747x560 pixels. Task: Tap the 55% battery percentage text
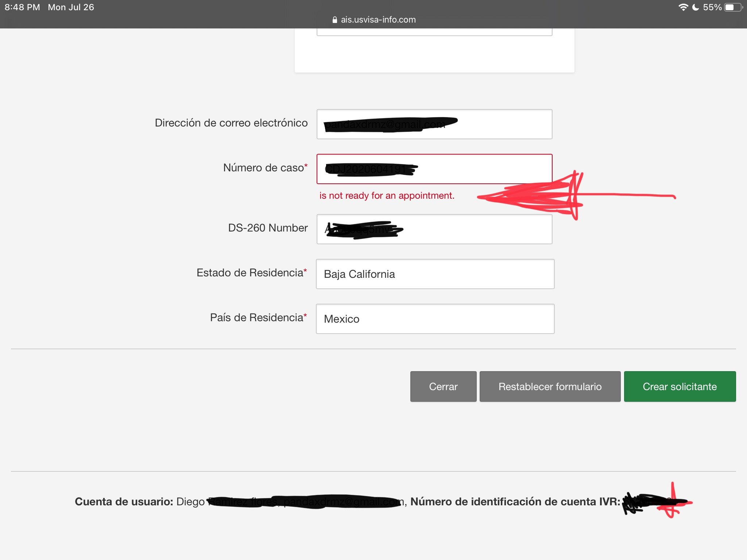(712, 7)
